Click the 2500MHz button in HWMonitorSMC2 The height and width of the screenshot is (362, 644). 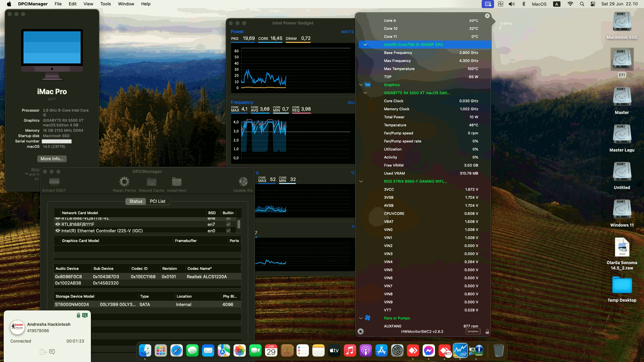472,331
